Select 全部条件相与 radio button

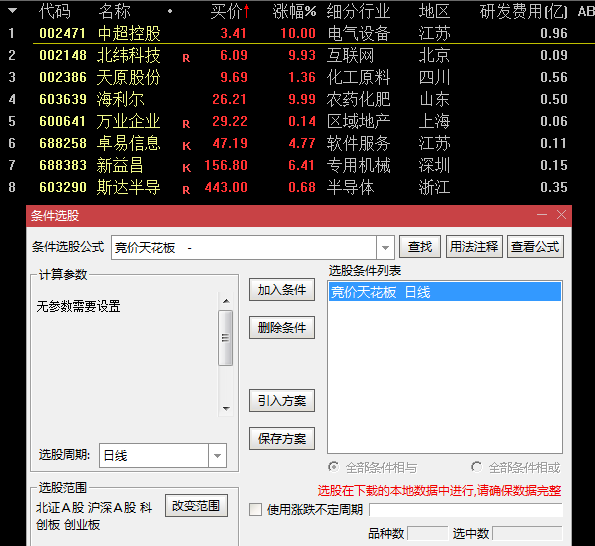334,467
